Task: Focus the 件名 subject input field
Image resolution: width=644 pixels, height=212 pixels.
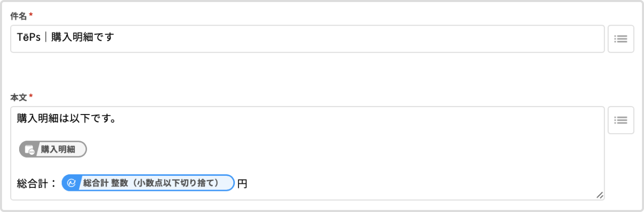Action: (352, 39)
